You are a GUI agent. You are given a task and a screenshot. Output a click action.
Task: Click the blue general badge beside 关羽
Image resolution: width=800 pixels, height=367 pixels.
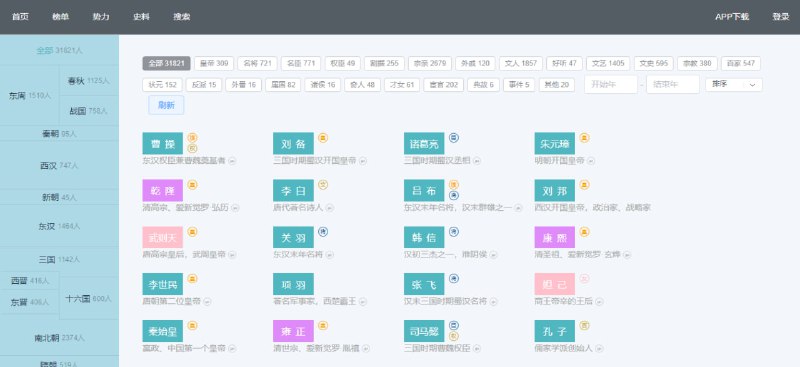pyautogui.click(x=323, y=232)
